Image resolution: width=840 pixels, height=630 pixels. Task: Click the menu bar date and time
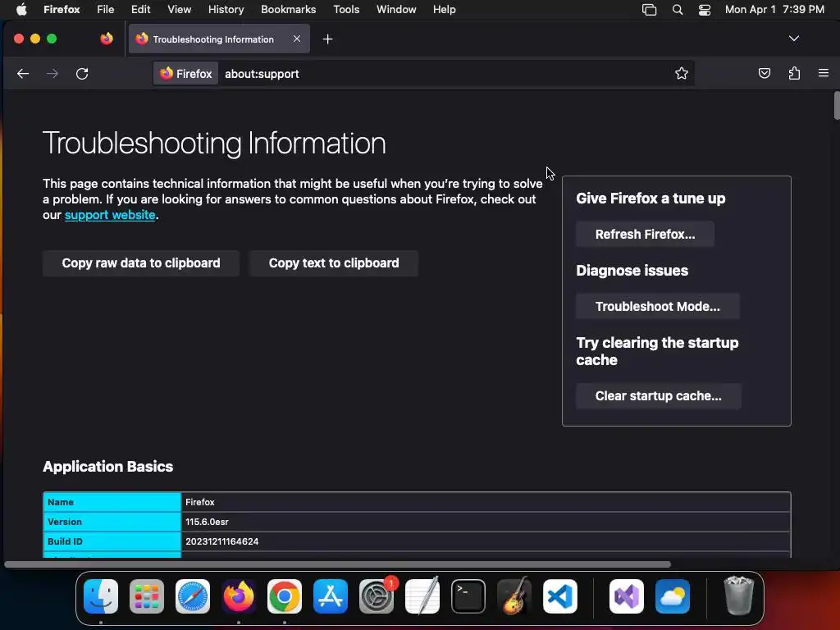coord(774,10)
